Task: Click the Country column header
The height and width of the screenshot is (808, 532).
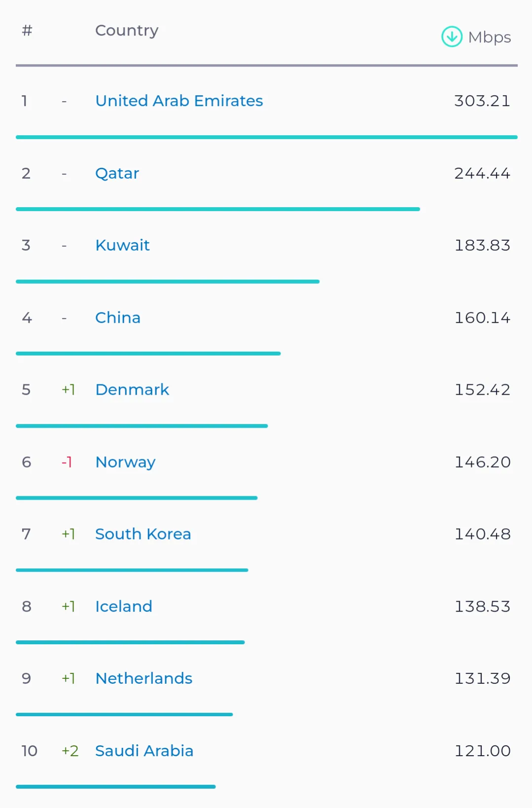Action: [x=127, y=31]
